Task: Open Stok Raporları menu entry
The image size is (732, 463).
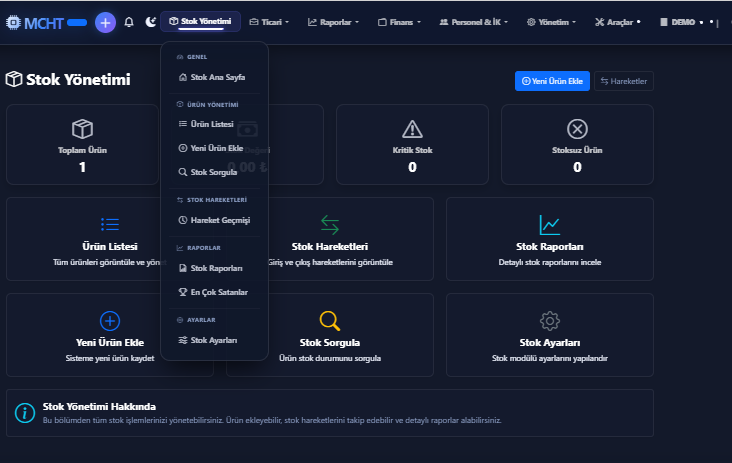Action: click(x=214, y=268)
